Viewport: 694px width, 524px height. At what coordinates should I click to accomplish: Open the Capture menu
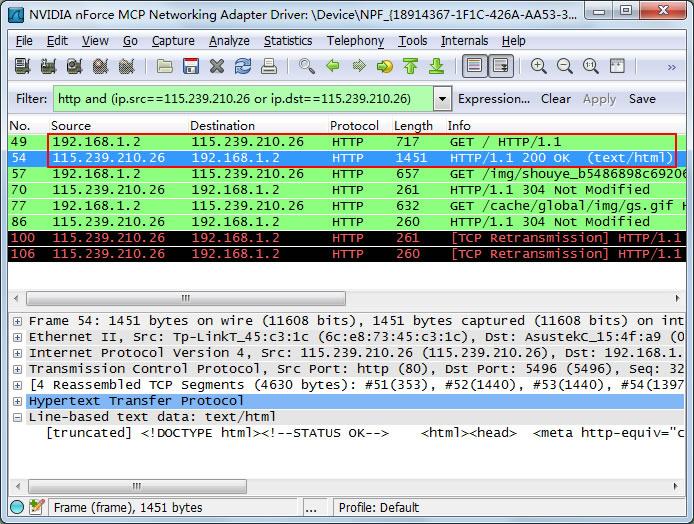[x=173, y=41]
